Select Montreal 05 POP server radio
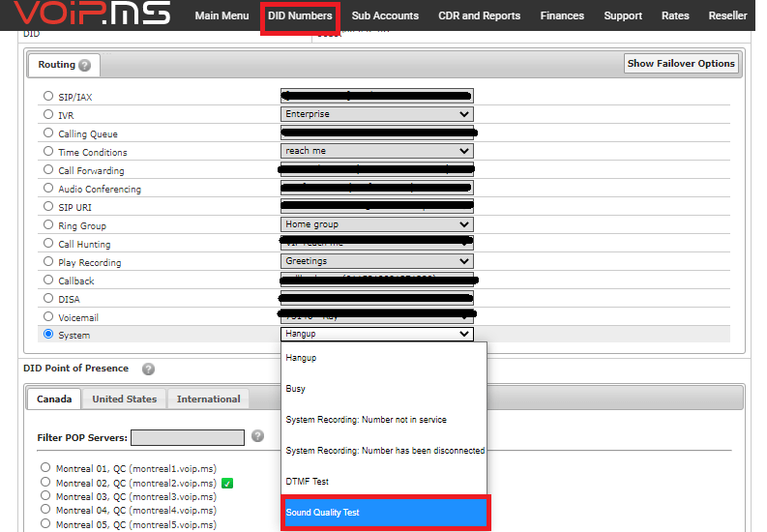The height and width of the screenshot is (532, 767). 45,523
